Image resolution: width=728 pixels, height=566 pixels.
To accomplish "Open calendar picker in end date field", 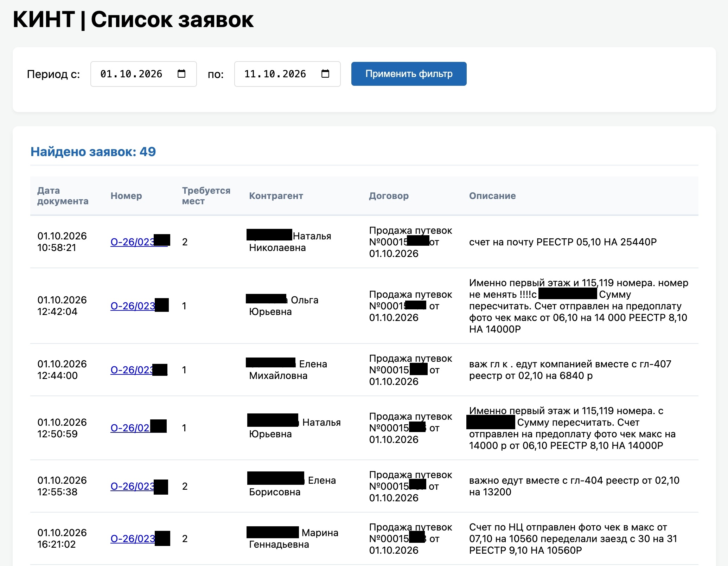I will click(x=325, y=74).
